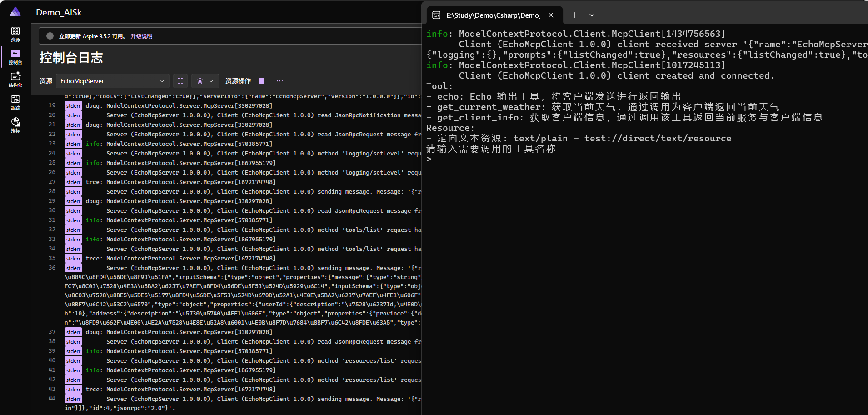Click the 立即更新 text in update banner
Image resolution: width=868 pixels, height=415 pixels.
coord(70,36)
